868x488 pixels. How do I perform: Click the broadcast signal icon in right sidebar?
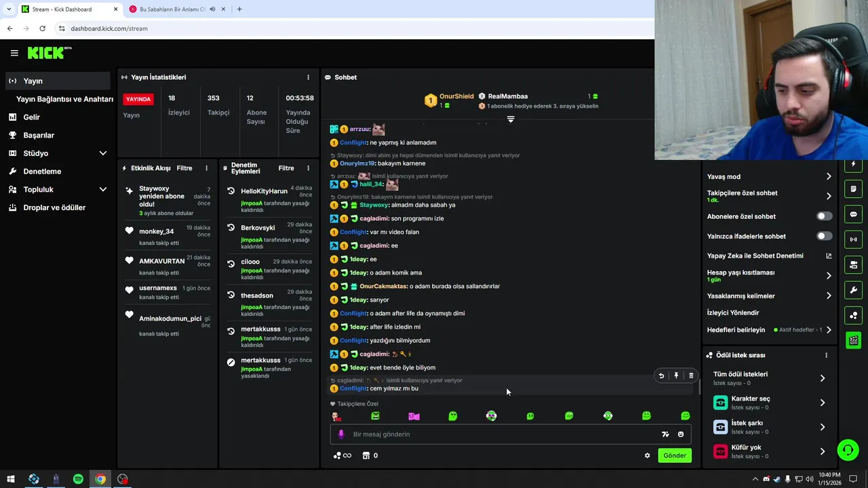coord(854,239)
